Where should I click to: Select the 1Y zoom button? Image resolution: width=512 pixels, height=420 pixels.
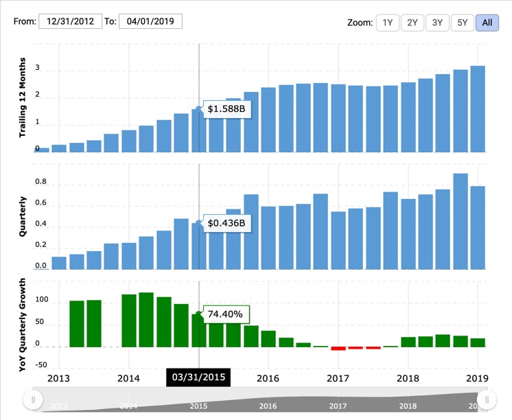(x=388, y=23)
